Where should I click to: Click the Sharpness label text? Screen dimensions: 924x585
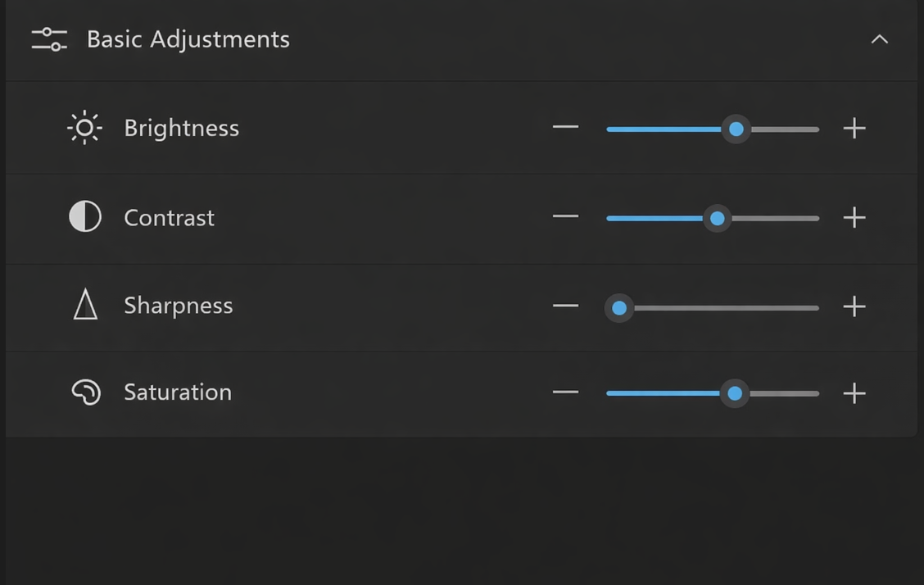coord(178,306)
